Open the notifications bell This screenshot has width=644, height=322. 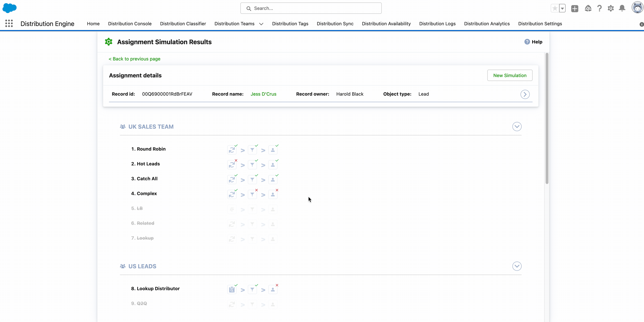622,8
